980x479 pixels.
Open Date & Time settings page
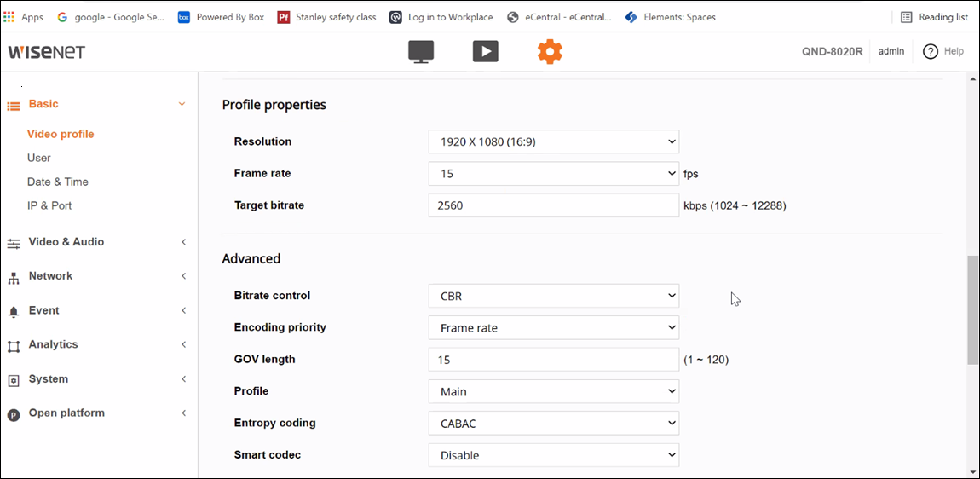(58, 182)
